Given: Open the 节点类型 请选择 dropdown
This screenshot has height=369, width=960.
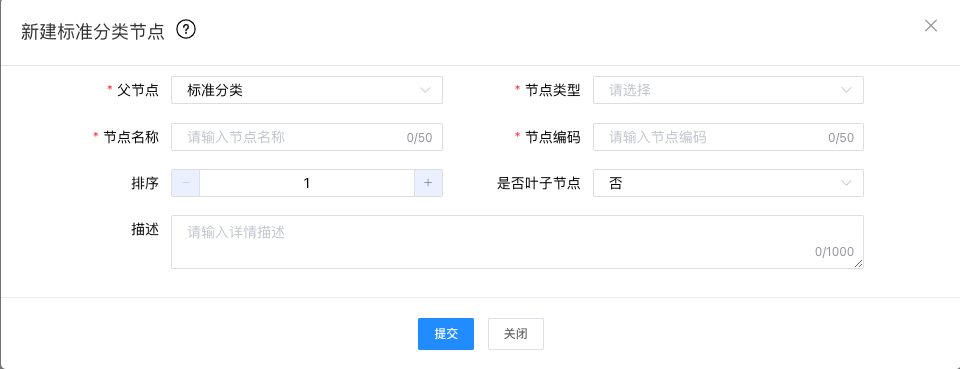Looking at the screenshot, I should 729,90.
